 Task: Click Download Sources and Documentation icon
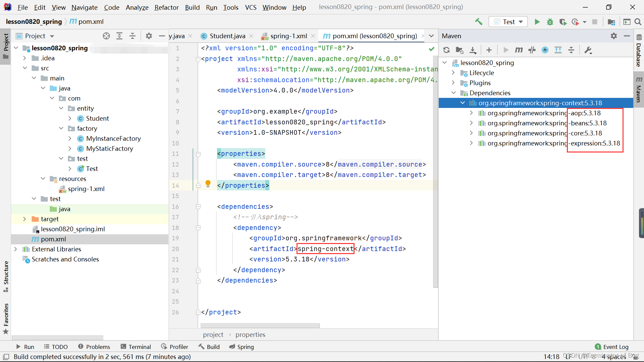coord(473,50)
